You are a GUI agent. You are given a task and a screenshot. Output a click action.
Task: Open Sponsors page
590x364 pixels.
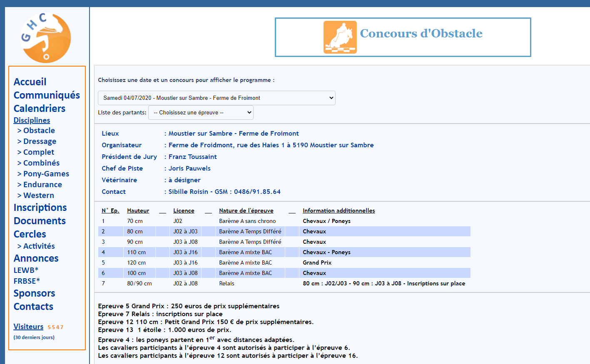click(35, 293)
